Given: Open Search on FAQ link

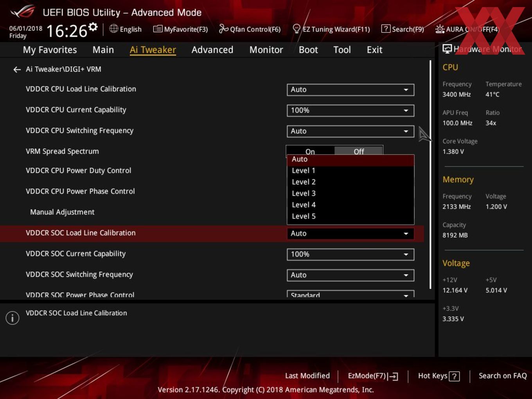Looking at the screenshot, I should tap(503, 376).
